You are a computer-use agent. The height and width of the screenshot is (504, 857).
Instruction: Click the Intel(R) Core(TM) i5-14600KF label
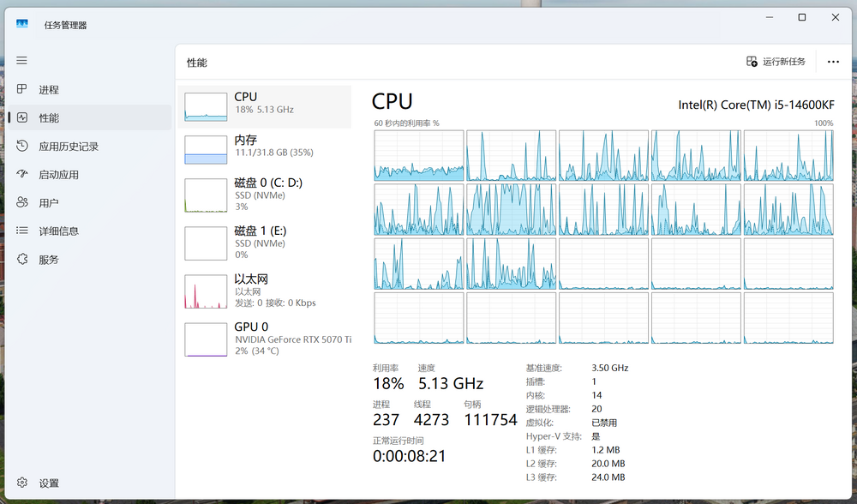tap(756, 105)
